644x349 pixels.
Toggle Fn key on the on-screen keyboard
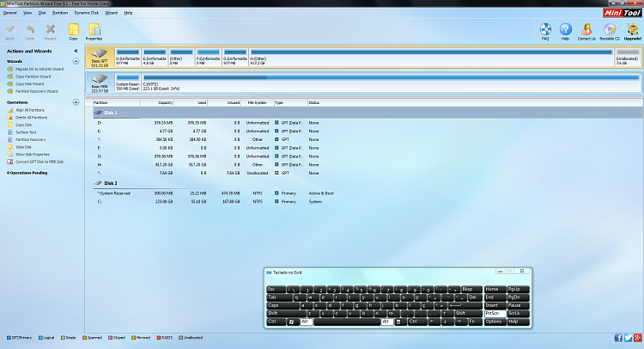pyautogui.click(x=475, y=321)
